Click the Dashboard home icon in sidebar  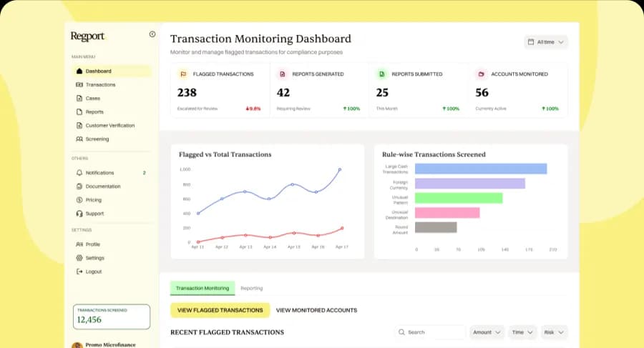tap(79, 71)
